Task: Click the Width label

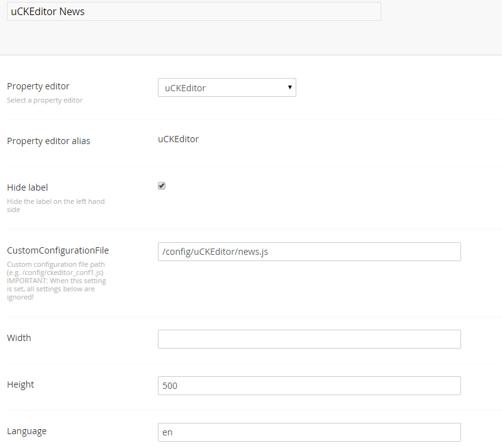Action: pos(19,338)
